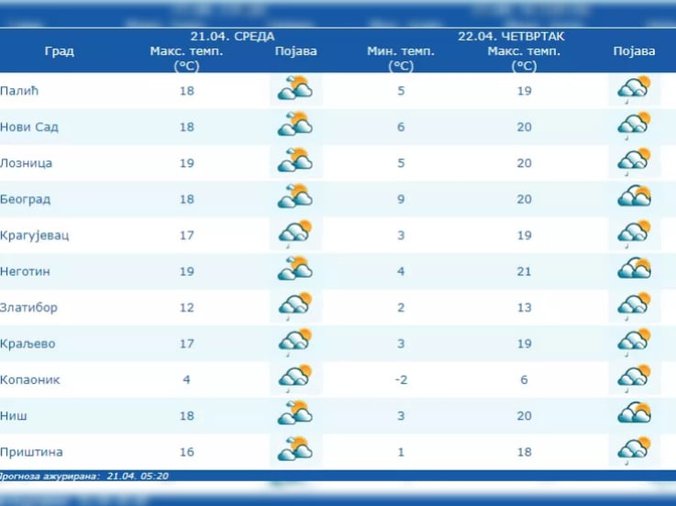
Task: Click Wednesday weather icon for Неготин
Action: click(296, 269)
